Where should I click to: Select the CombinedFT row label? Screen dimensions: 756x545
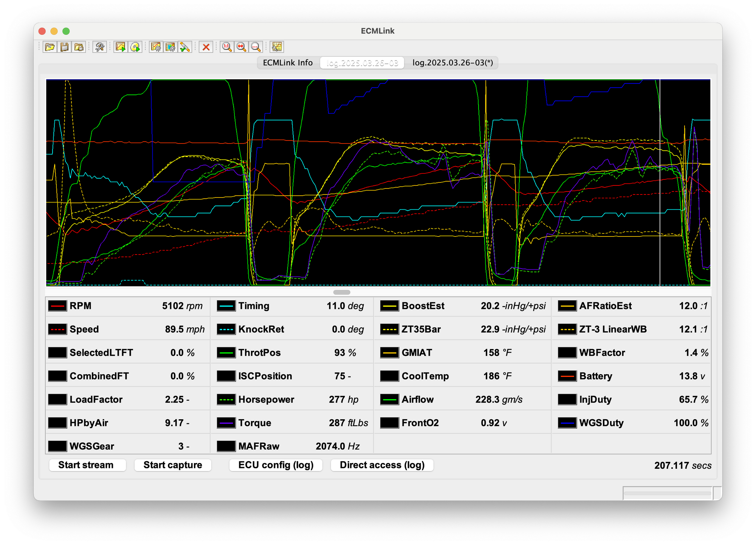pyautogui.click(x=99, y=376)
